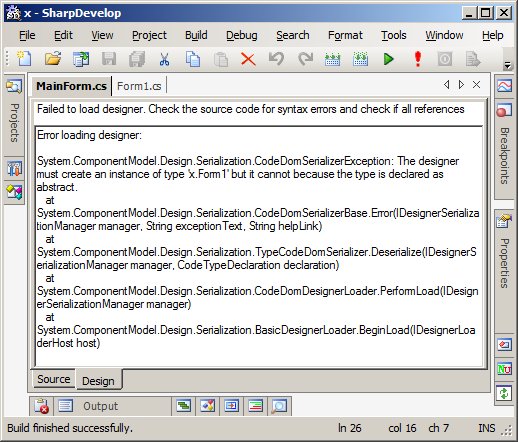Click the rightmost step toolbar icon
518x442 pixels.
click(473, 59)
